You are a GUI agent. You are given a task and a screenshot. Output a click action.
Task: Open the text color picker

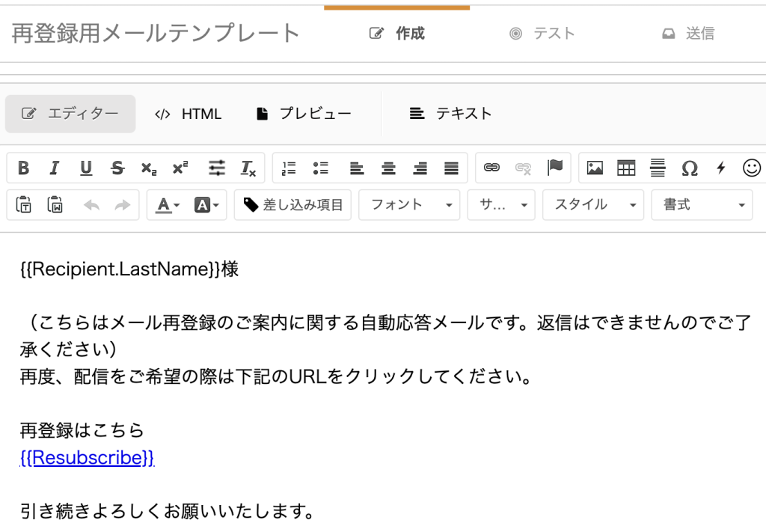click(168, 205)
